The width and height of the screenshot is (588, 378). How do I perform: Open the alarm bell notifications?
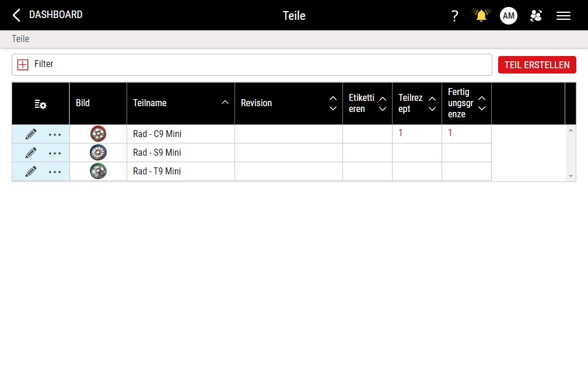[x=481, y=16]
